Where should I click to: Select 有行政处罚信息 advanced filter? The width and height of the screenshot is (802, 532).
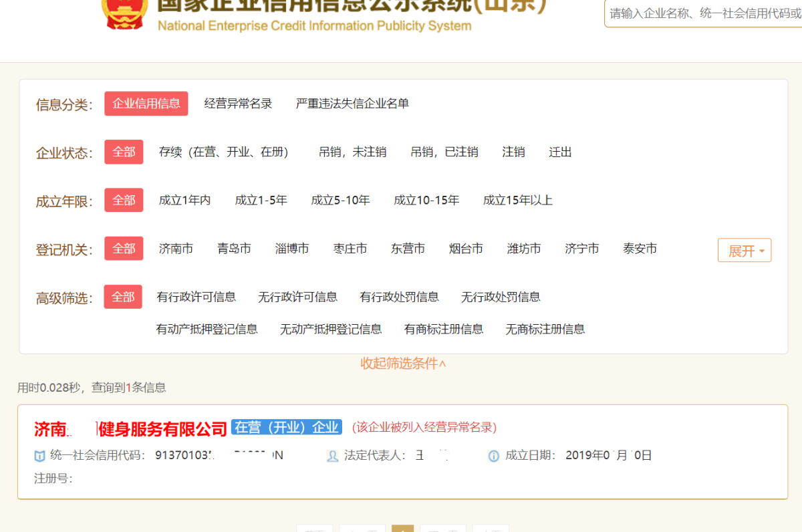click(399, 297)
